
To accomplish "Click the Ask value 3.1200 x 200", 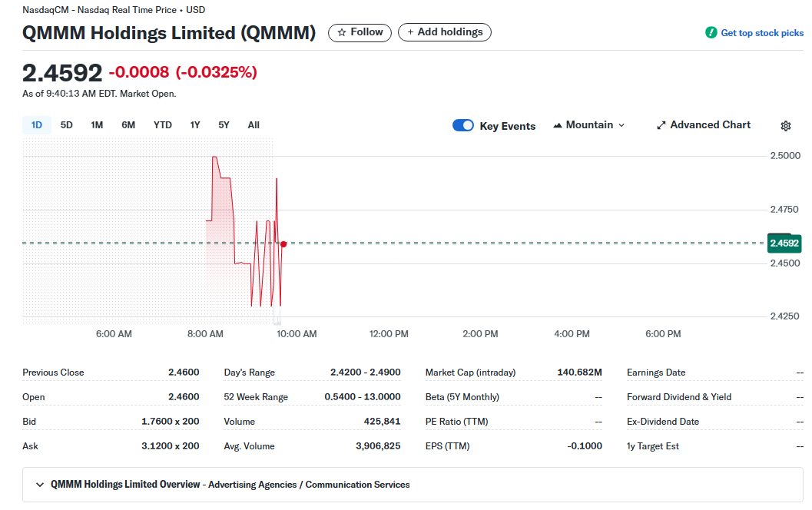I will tap(171, 446).
